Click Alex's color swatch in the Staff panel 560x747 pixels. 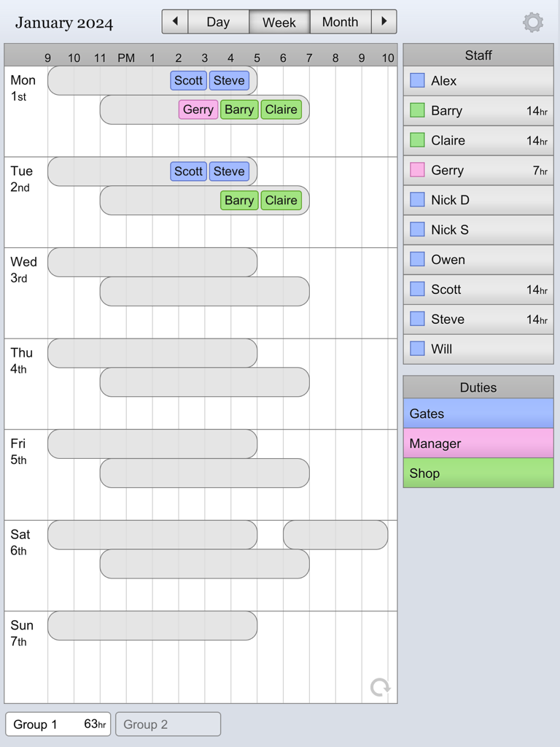click(418, 80)
